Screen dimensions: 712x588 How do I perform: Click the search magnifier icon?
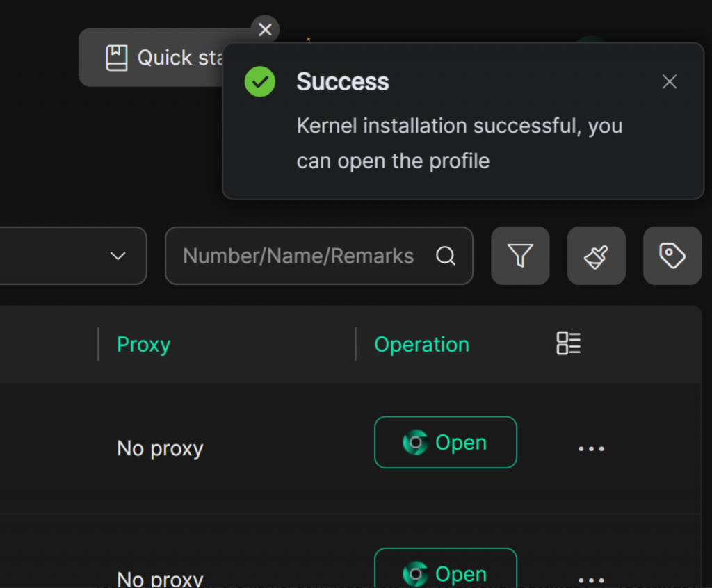(446, 256)
